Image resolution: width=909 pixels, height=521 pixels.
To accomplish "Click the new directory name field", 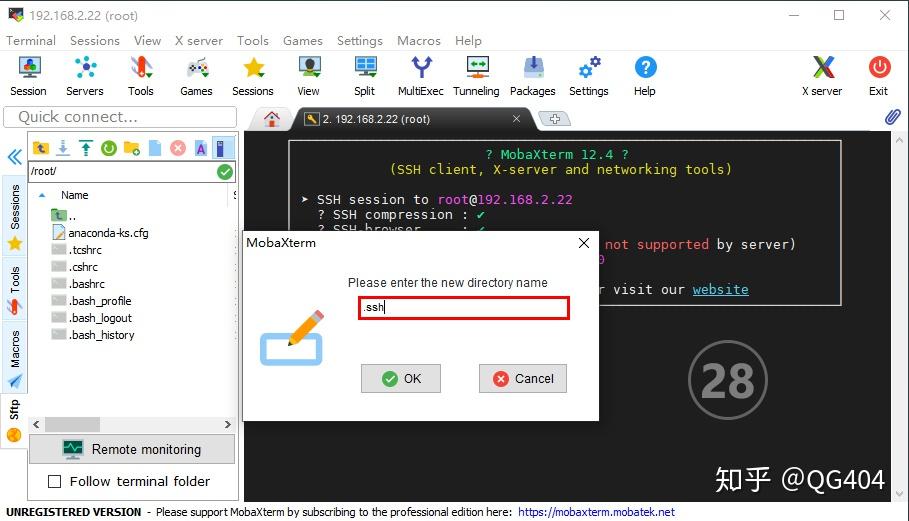I will (464, 308).
